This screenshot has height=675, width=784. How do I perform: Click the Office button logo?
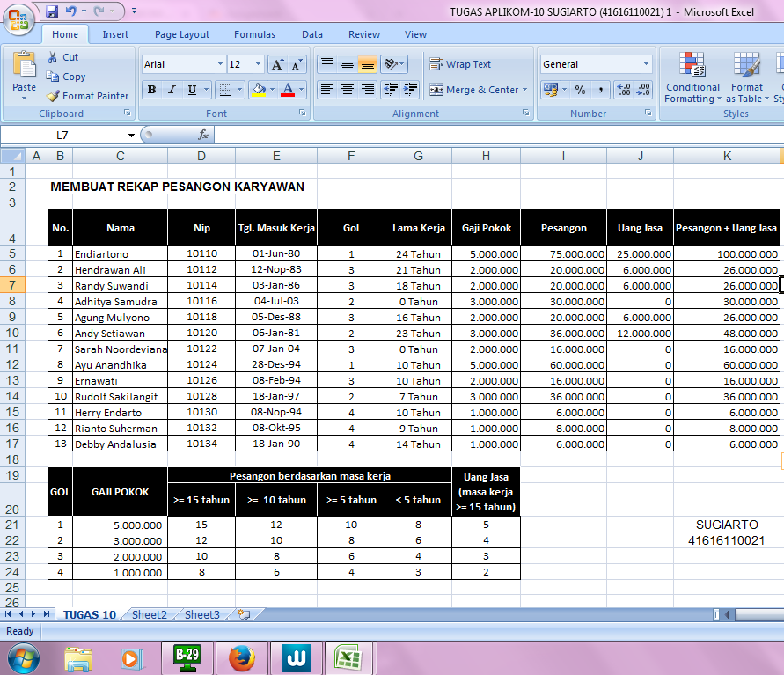(x=18, y=20)
